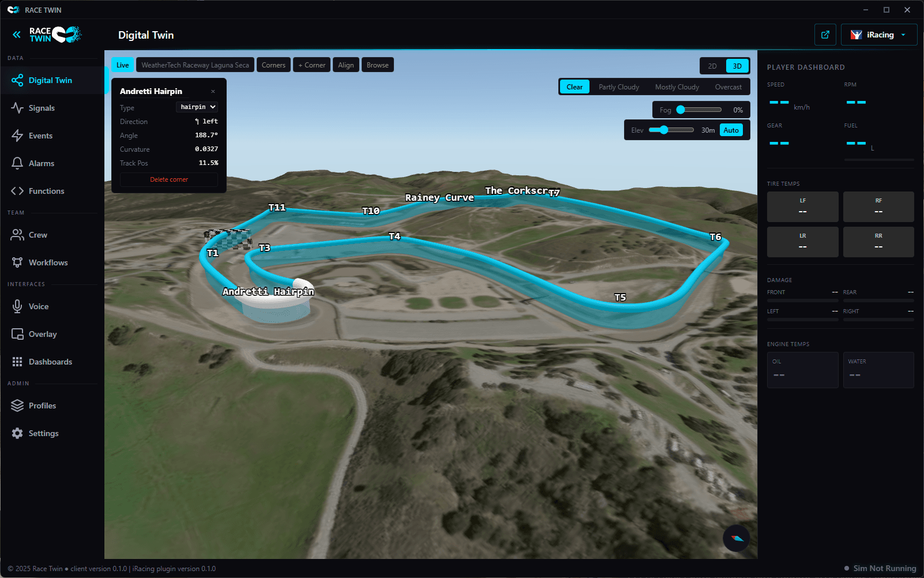Screen dimensions: 924x578
Task: Select the T5 corner marker
Action: pos(620,298)
